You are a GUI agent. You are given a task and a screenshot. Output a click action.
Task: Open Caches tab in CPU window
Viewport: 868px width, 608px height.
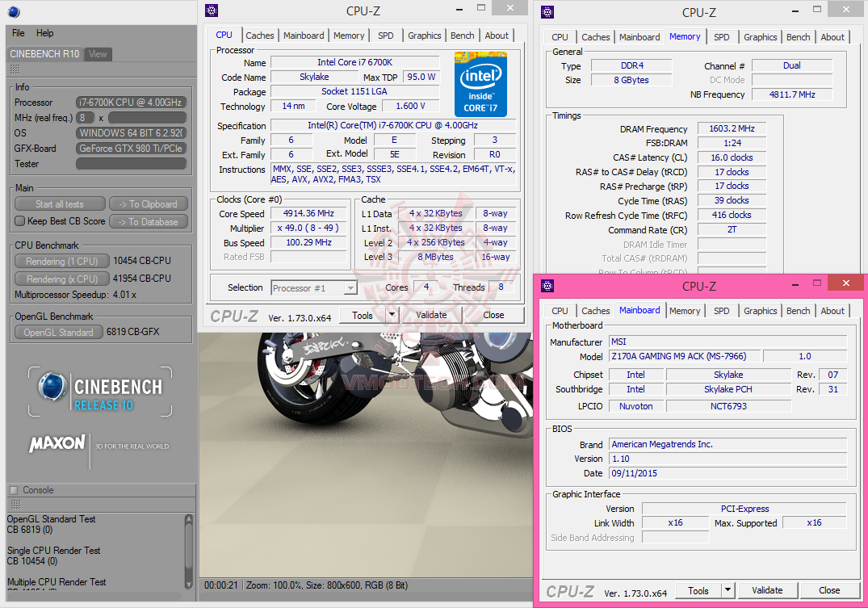[x=260, y=36]
